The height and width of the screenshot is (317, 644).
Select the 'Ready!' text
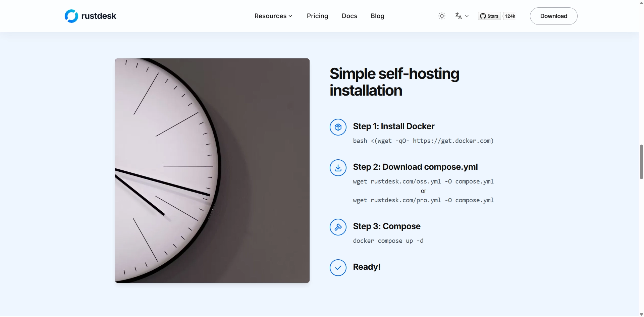tap(367, 267)
